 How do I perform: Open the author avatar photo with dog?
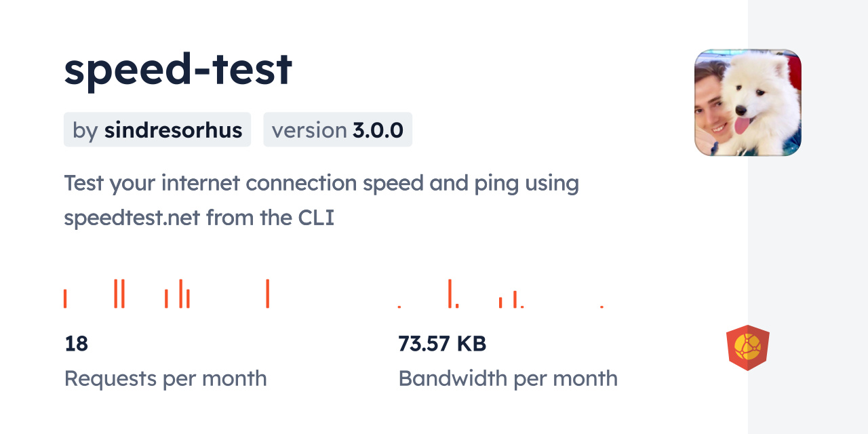pyautogui.click(x=747, y=102)
